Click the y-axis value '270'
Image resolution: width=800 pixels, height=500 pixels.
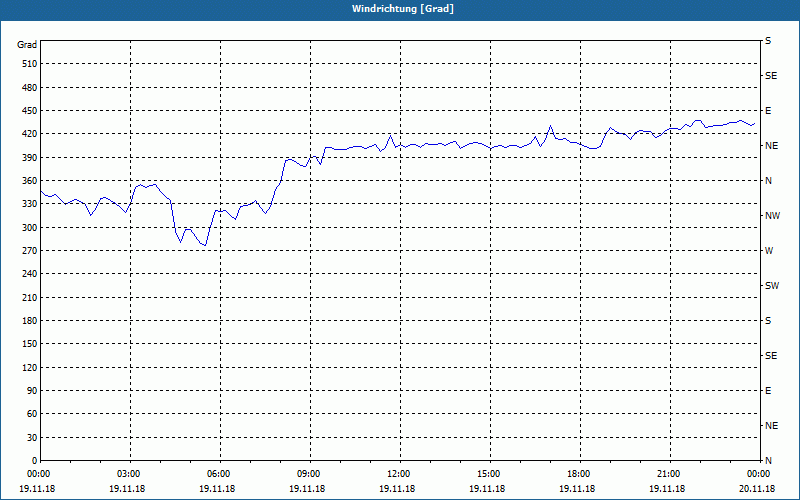tap(30, 251)
